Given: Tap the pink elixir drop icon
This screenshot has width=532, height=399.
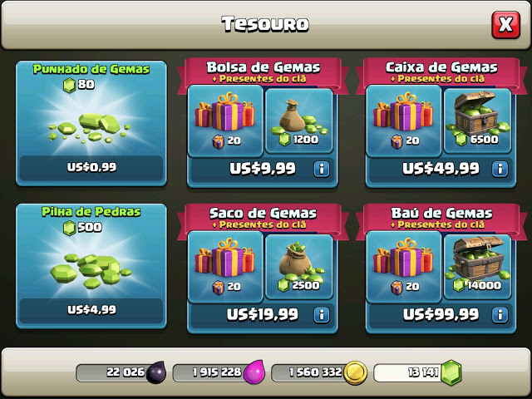Looking at the screenshot, I should click(254, 372).
